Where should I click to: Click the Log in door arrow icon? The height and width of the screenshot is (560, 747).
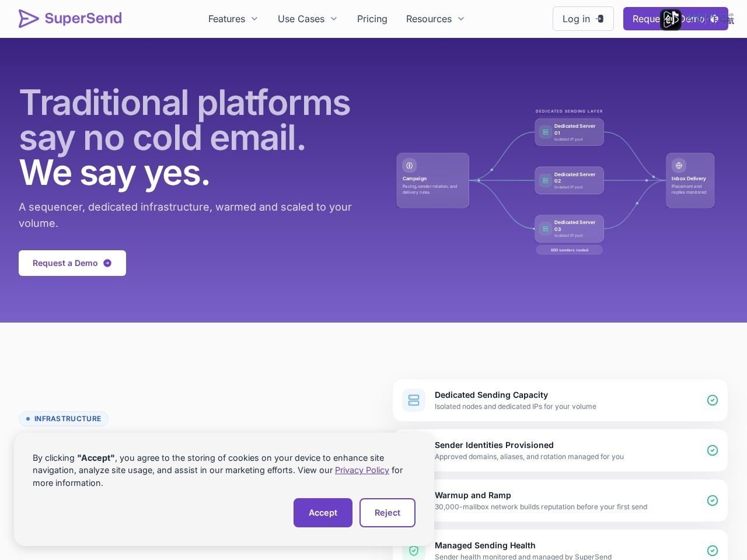[x=599, y=19]
